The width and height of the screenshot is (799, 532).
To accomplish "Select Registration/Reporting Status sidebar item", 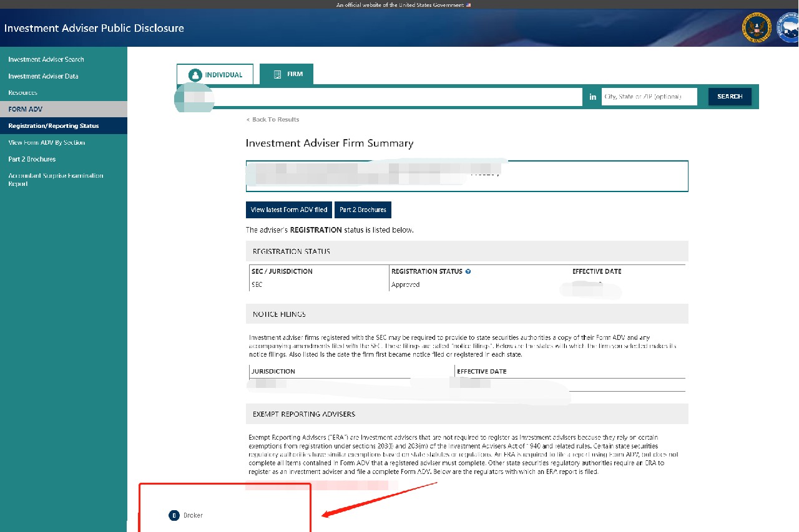I will [54, 126].
